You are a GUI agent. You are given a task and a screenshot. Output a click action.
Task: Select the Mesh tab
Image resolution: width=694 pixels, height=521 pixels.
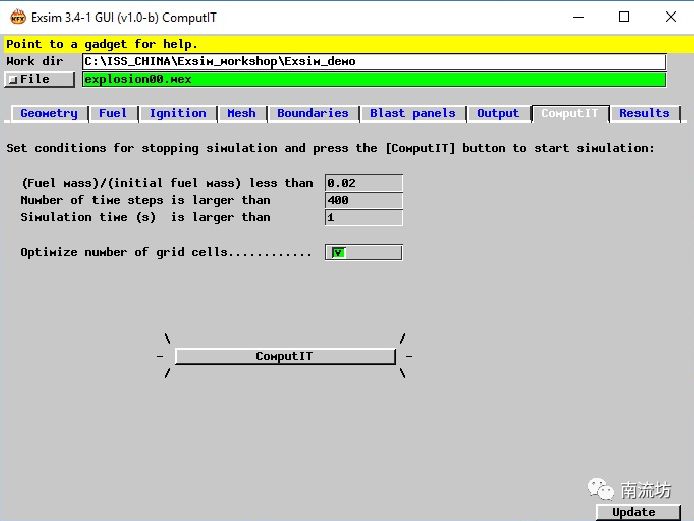coord(241,113)
